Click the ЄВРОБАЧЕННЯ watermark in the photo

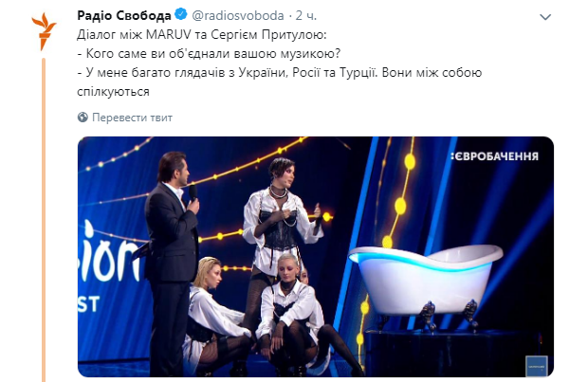(494, 156)
